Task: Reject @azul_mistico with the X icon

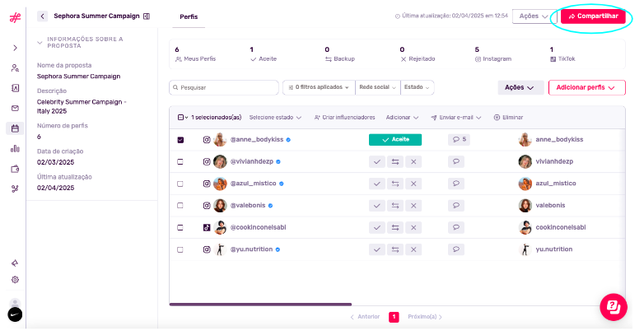Action: (x=413, y=184)
